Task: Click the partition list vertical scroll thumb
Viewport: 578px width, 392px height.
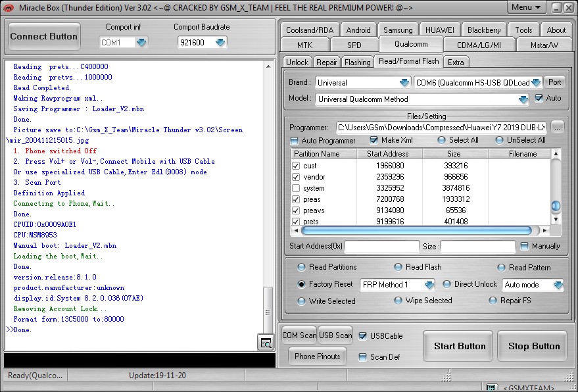Action: tap(556, 206)
